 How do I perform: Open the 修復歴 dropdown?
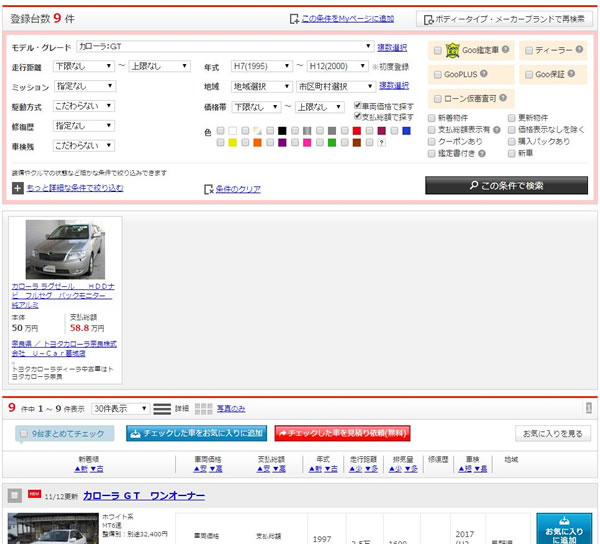[84, 126]
